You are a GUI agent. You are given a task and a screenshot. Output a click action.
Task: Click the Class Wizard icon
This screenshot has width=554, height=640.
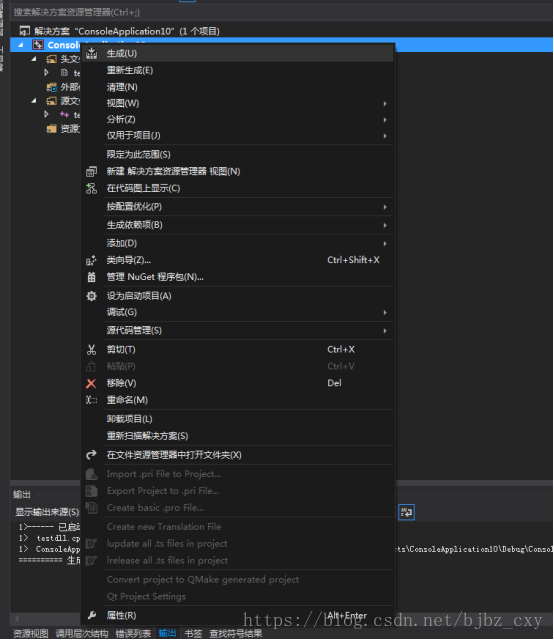pos(91,260)
